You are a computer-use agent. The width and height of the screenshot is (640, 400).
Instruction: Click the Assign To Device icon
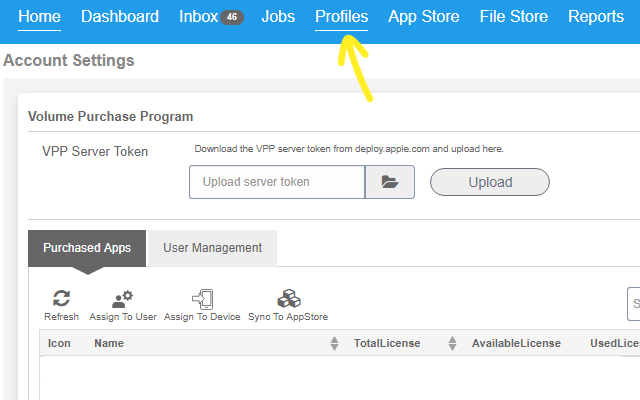tap(202, 299)
